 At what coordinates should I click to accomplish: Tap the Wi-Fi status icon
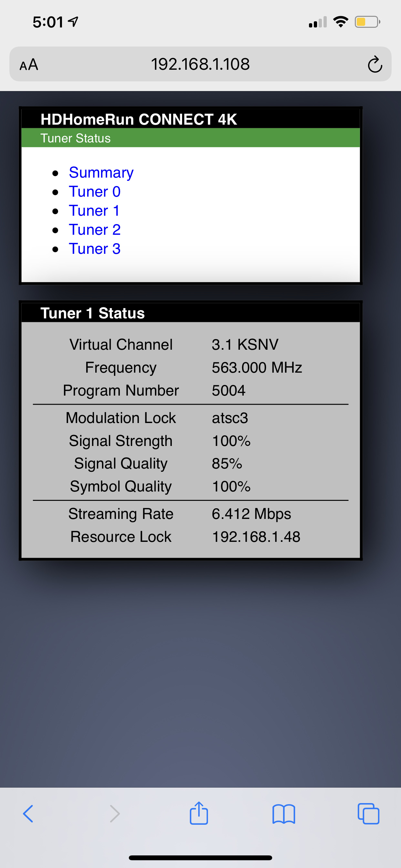[x=341, y=22]
